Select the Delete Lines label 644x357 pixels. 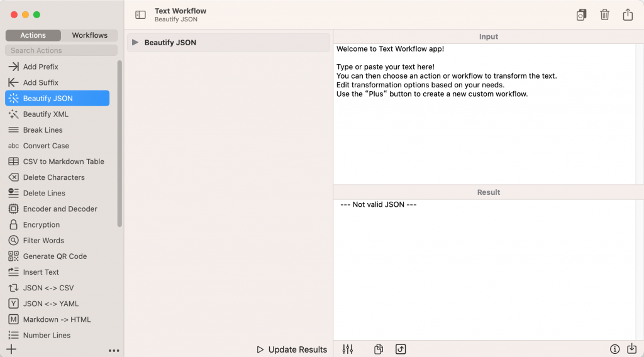click(x=44, y=193)
